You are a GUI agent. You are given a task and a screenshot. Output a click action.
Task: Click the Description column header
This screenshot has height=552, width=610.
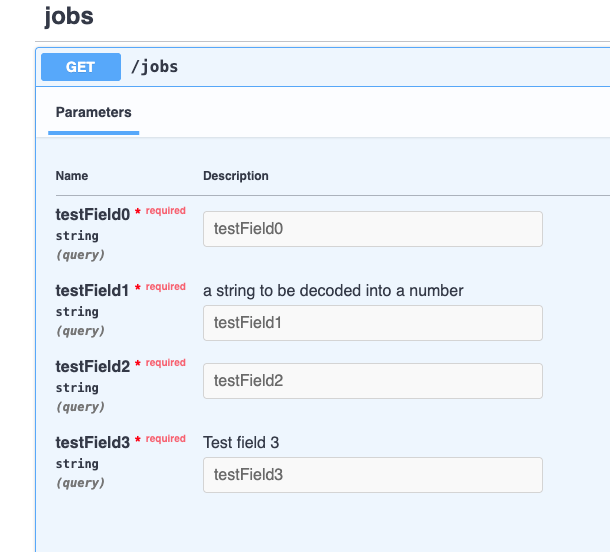point(236,176)
